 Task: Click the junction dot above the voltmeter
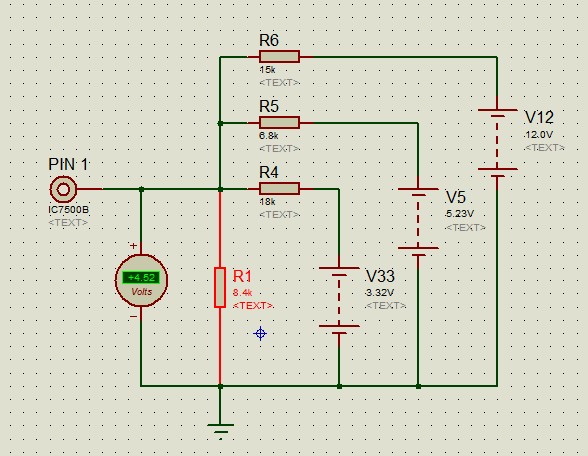(141, 189)
